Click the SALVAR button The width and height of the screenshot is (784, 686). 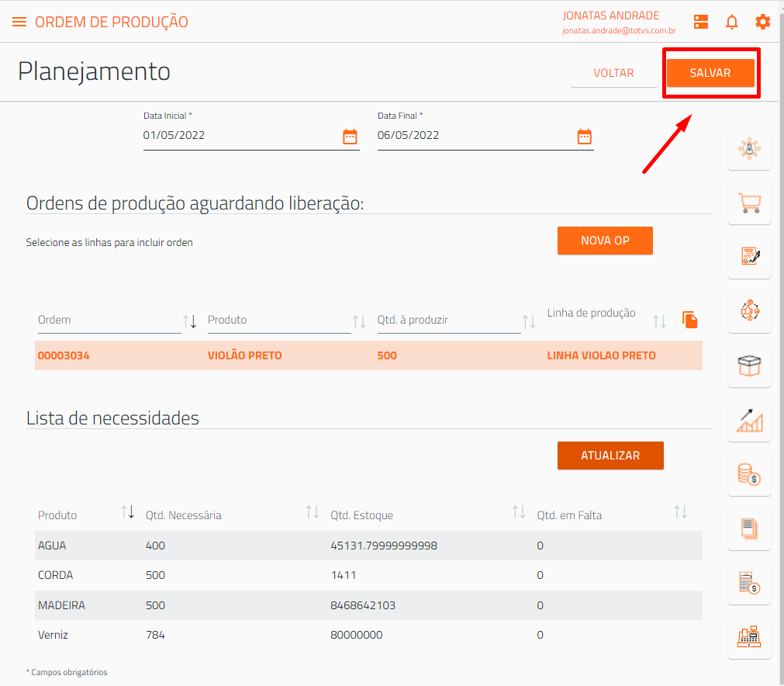click(710, 73)
